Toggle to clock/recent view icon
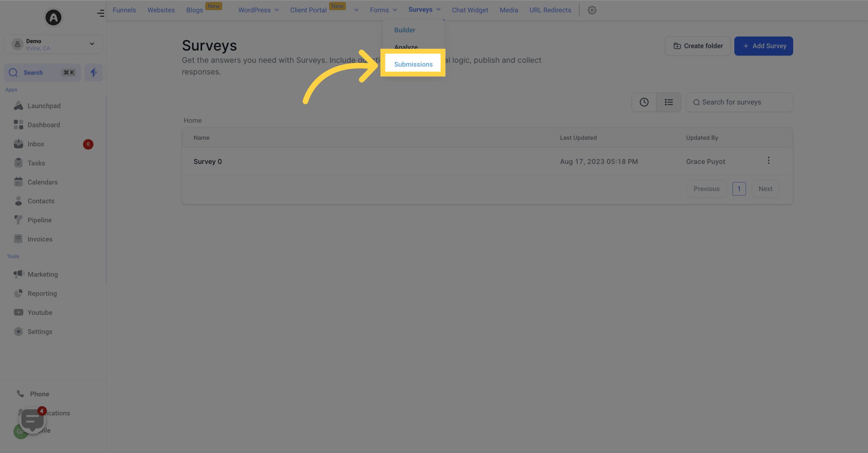 tap(644, 102)
